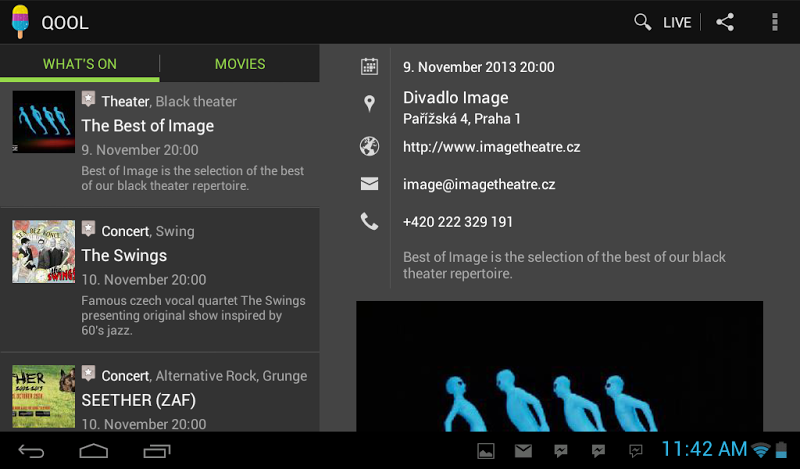Tap the envelope email icon
This screenshot has height=469, width=800.
(369, 184)
